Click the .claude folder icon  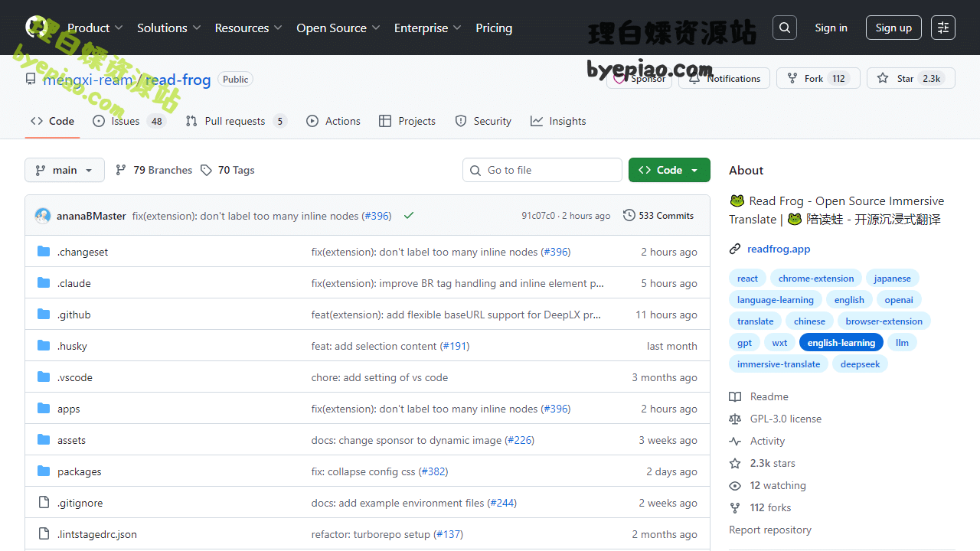coord(44,283)
